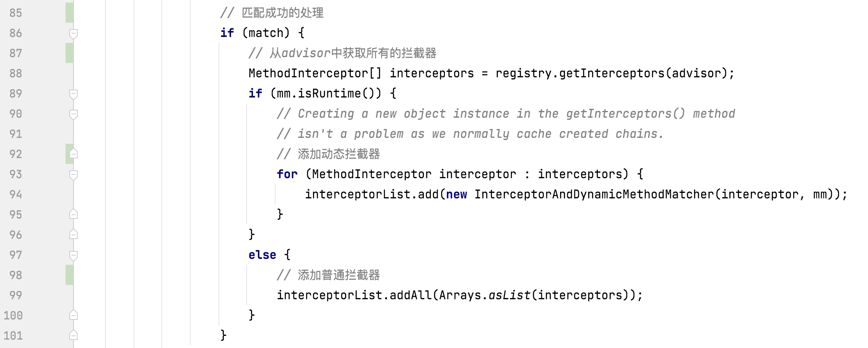Collapse the else block fold marker at line 97
The height and width of the screenshot is (348, 868).
(x=74, y=255)
